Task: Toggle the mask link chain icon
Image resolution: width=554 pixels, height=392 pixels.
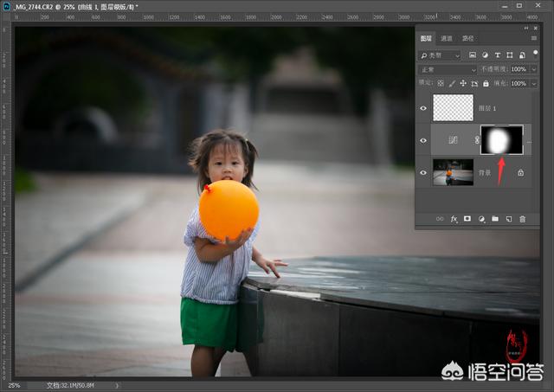Action: (477, 140)
